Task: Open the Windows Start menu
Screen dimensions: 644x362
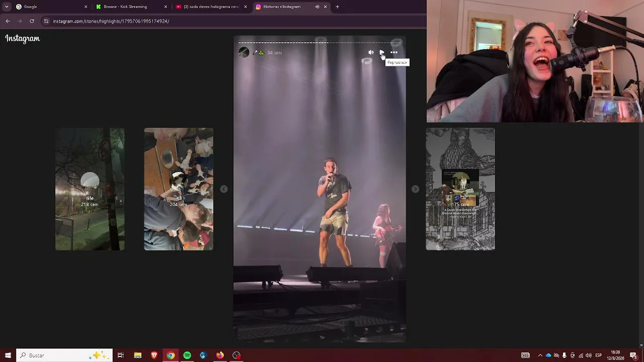Action: (x=8, y=355)
